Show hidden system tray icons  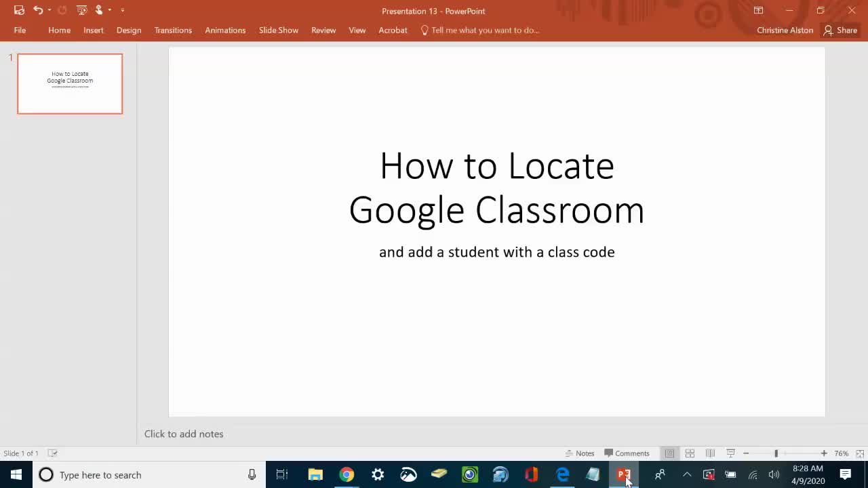(687, 474)
